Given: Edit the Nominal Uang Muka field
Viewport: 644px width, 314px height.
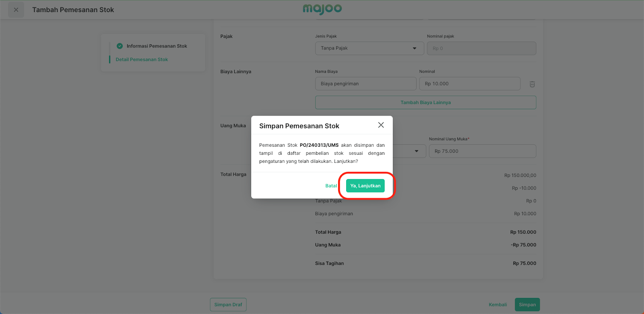Looking at the screenshot, I should (483, 151).
